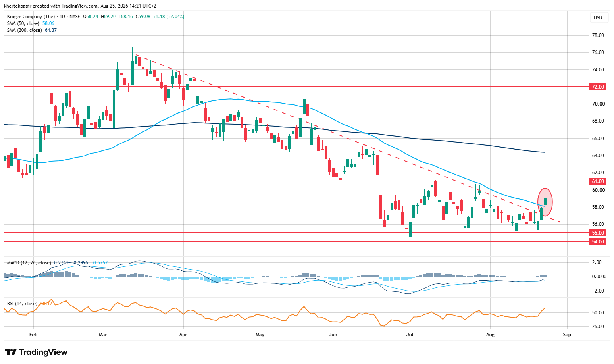Select the Kroger Company (The) symbol title
This screenshot has height=364, width=614.
[31, 17]
